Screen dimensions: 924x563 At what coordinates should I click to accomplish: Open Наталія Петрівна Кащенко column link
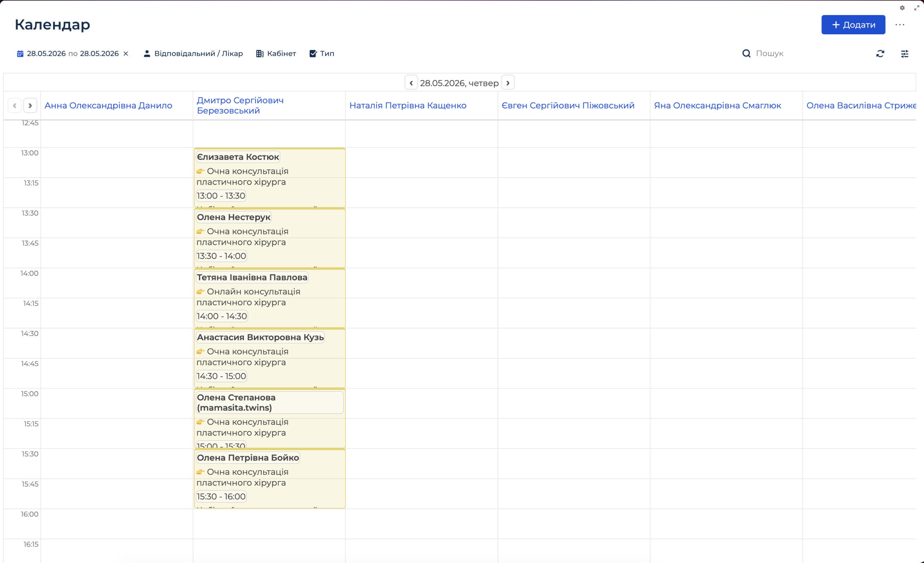pos(408,105)
